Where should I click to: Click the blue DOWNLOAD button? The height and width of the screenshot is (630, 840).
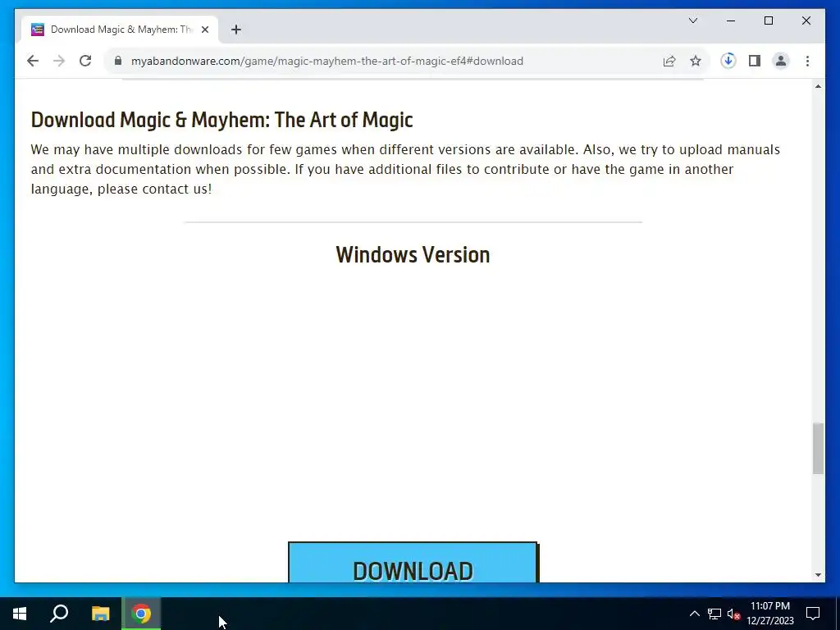click(413, 563)
